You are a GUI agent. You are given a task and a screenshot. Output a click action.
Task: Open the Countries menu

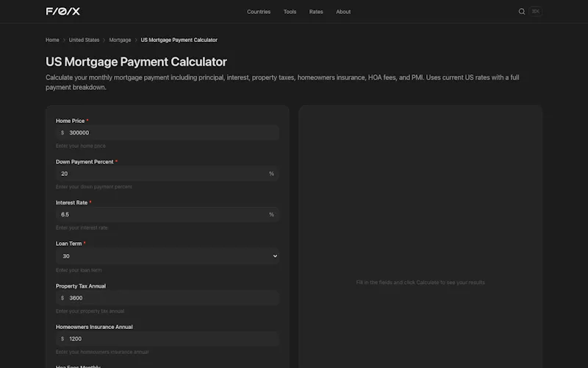259,12
